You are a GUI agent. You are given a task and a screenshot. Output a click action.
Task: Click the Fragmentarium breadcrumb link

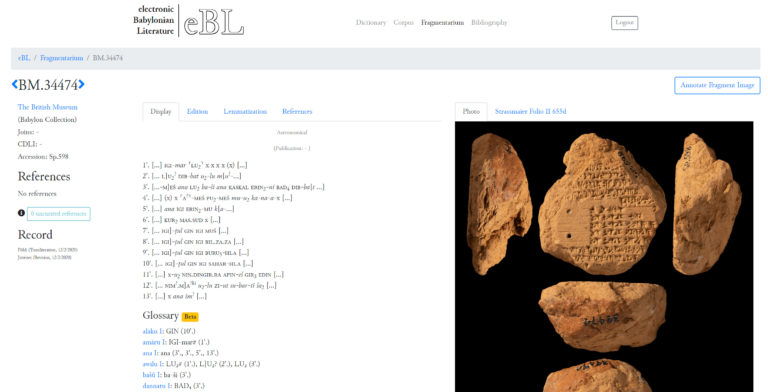click(61, 58)
